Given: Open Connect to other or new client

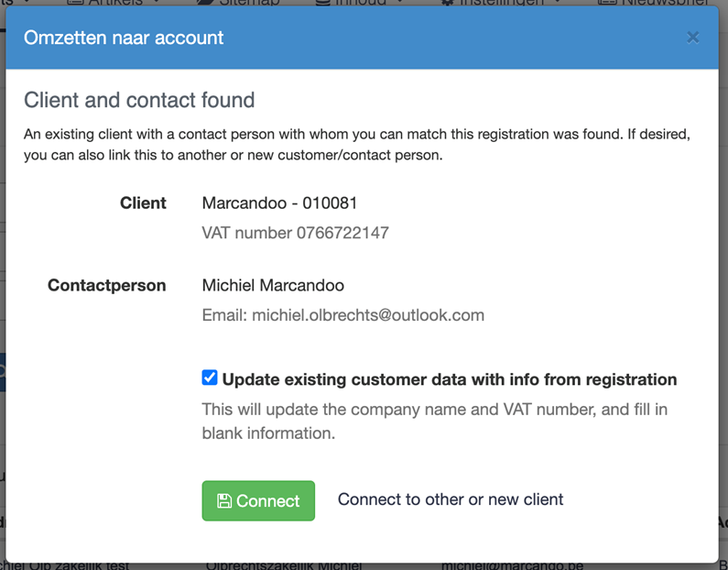Looking at the screenshot, I should pyautogui.click(x=451, y=499).
